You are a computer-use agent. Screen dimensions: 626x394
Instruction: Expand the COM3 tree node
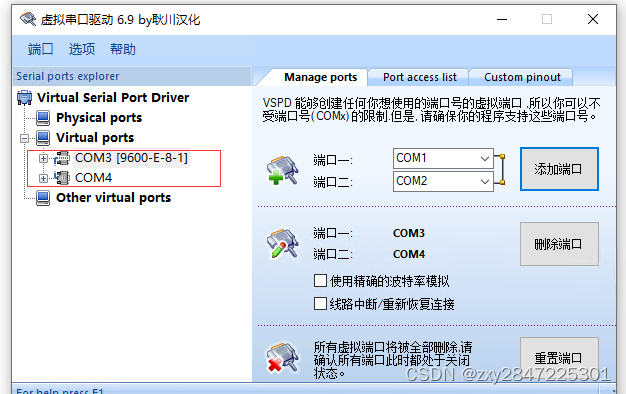coord(43,158)
